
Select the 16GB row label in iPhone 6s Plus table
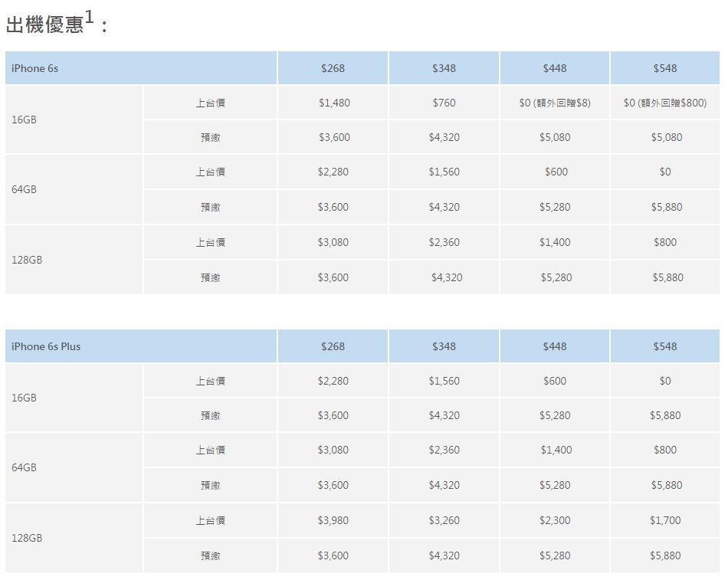25,398
